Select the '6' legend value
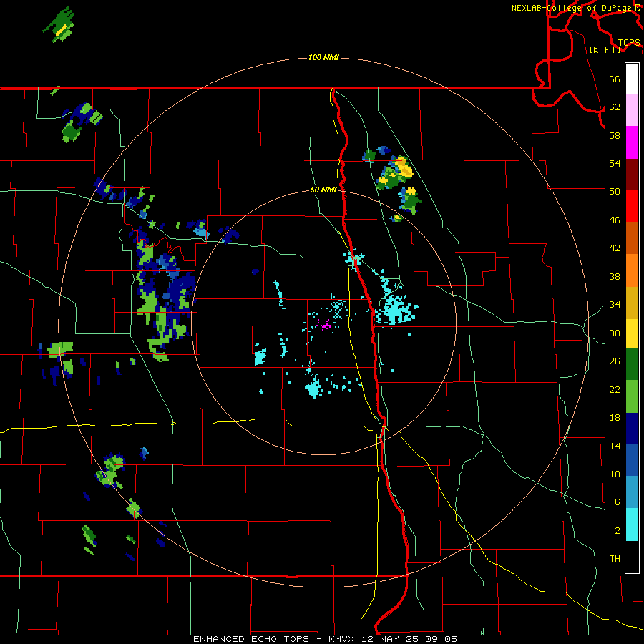The image size is (644, 644). (x=617, y=502)
